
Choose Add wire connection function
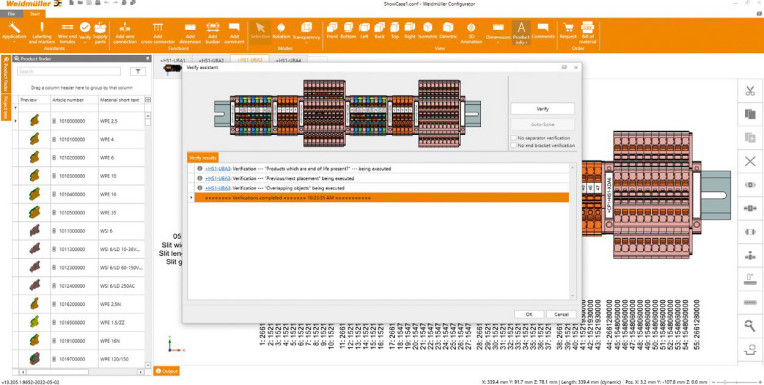125,33
